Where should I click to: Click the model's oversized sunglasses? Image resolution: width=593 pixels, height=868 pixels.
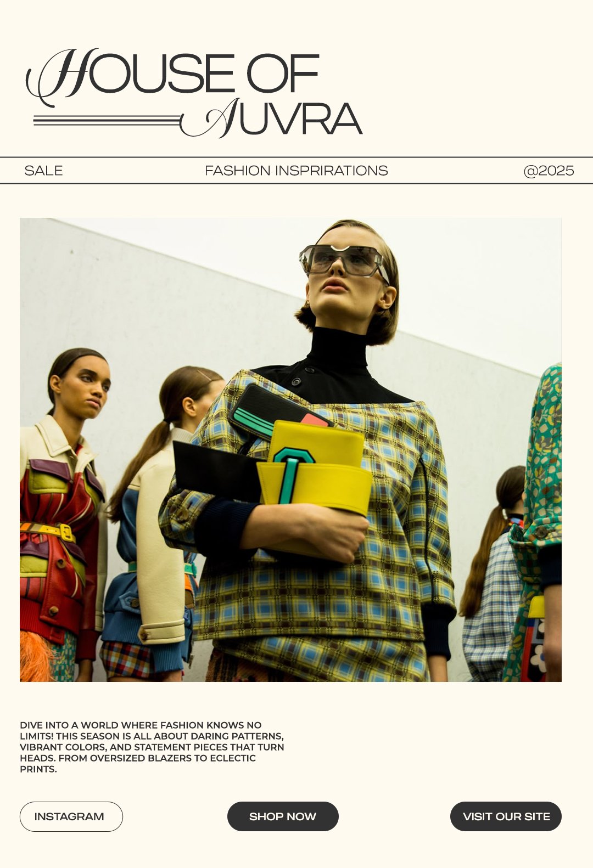(x=343, y=261)
